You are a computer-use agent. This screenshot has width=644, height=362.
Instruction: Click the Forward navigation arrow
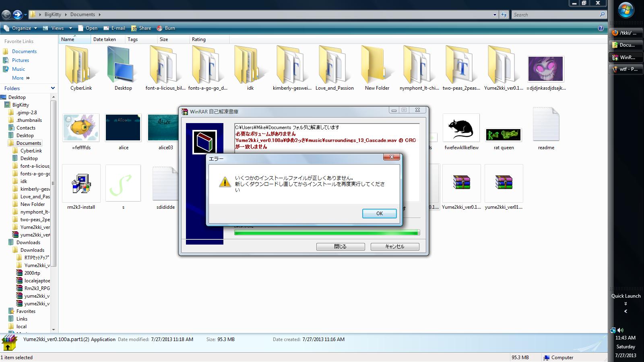[x=17, y=15]
